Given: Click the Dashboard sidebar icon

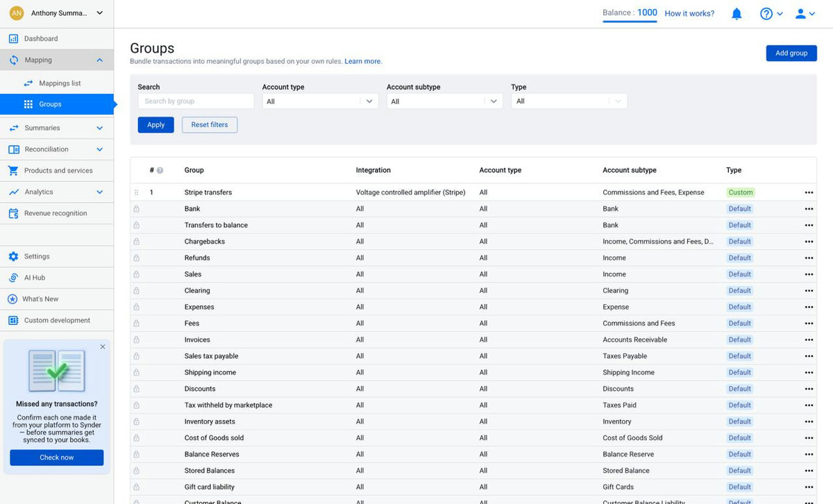Looking at the screenshot, I should pyautogui.click(x=13, y=39).
